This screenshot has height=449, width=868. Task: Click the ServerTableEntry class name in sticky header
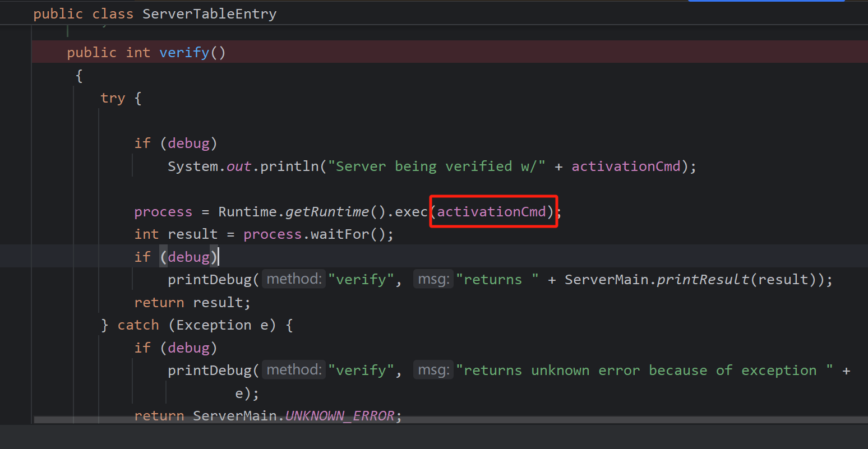(209, 13)
